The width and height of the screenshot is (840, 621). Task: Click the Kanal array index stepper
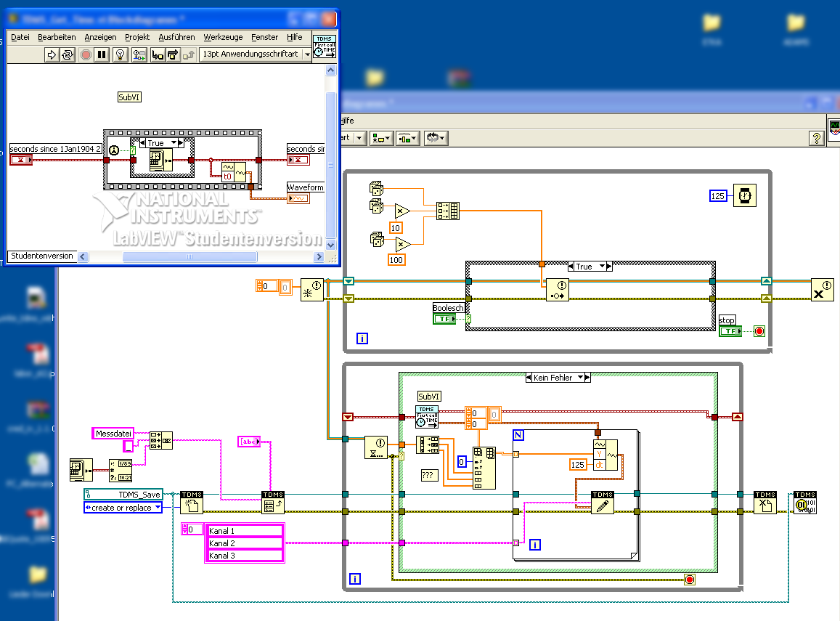[185, 529]
